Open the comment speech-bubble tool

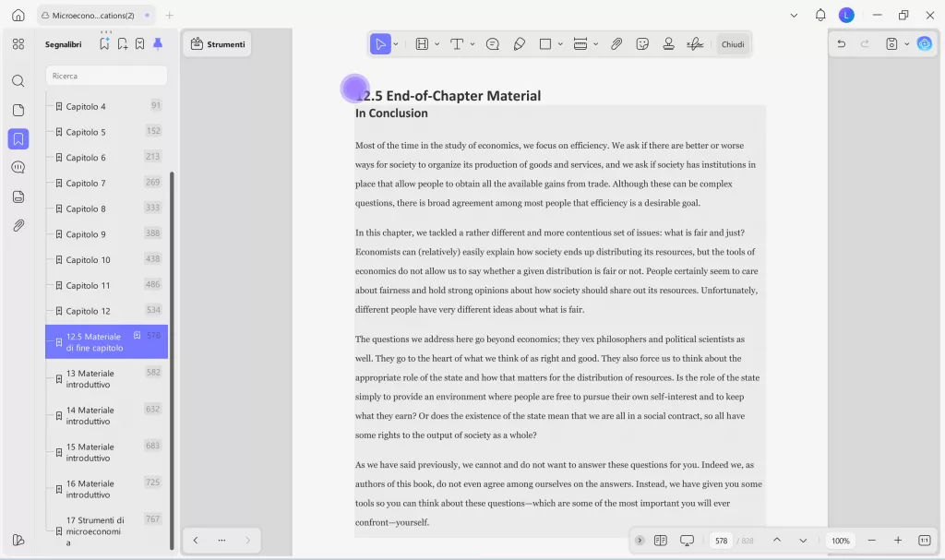493,43
